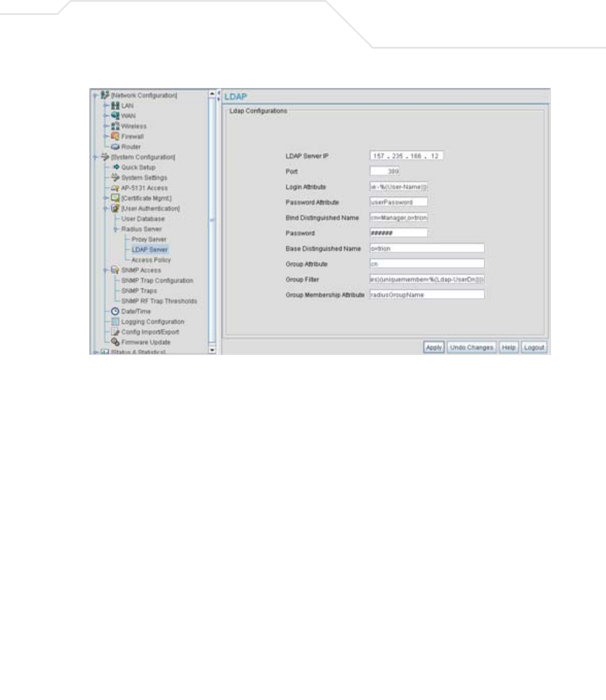Click the Login Attribute field
This screenshot has width=606, height=700.
(x=399, y=187)
